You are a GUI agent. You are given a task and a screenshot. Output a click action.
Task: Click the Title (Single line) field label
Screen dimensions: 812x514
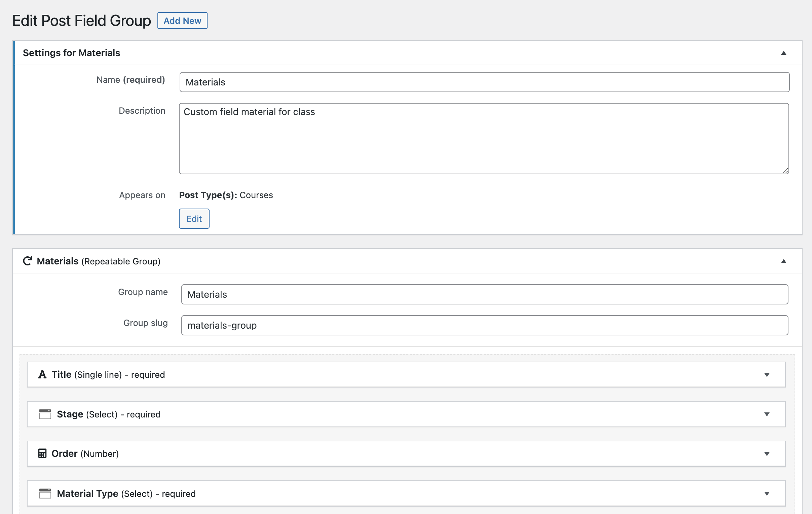click(108, 375)
